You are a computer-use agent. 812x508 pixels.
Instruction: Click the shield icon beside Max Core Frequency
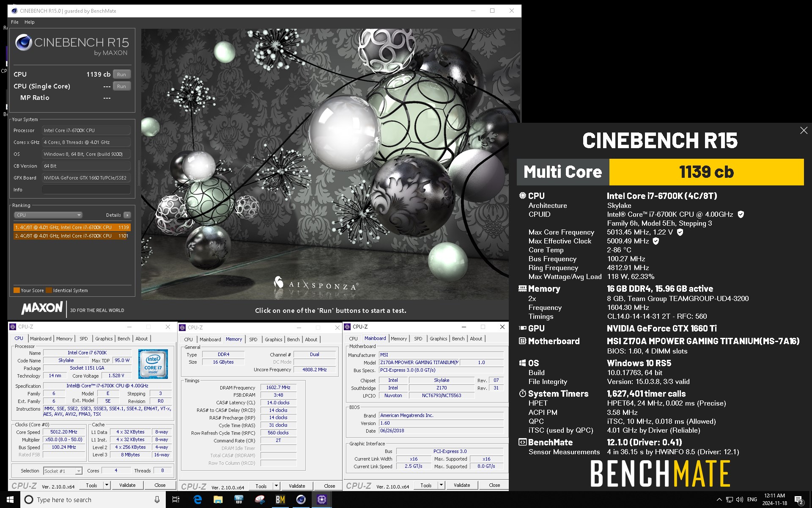coord(680,232)
